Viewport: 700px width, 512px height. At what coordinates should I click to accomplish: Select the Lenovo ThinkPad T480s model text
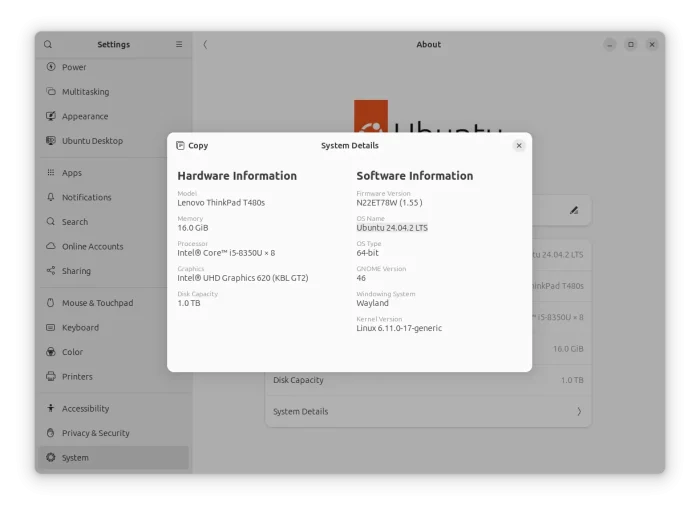coord(221,203)
